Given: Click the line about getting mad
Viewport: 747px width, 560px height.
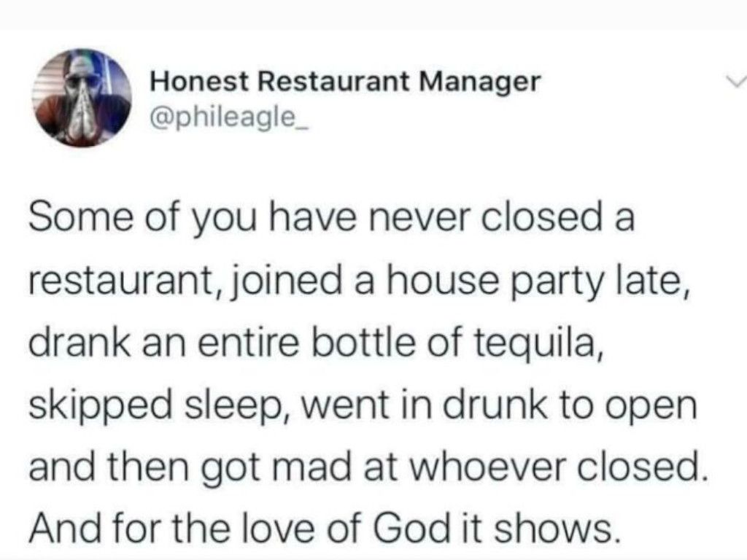Looking at the screenshot, I should 365,464.
